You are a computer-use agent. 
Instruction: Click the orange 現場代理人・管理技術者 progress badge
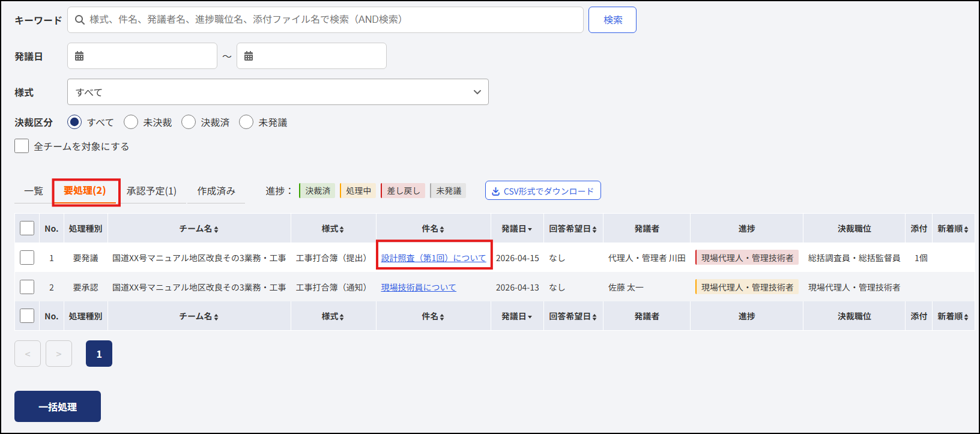tap(747, 287)
